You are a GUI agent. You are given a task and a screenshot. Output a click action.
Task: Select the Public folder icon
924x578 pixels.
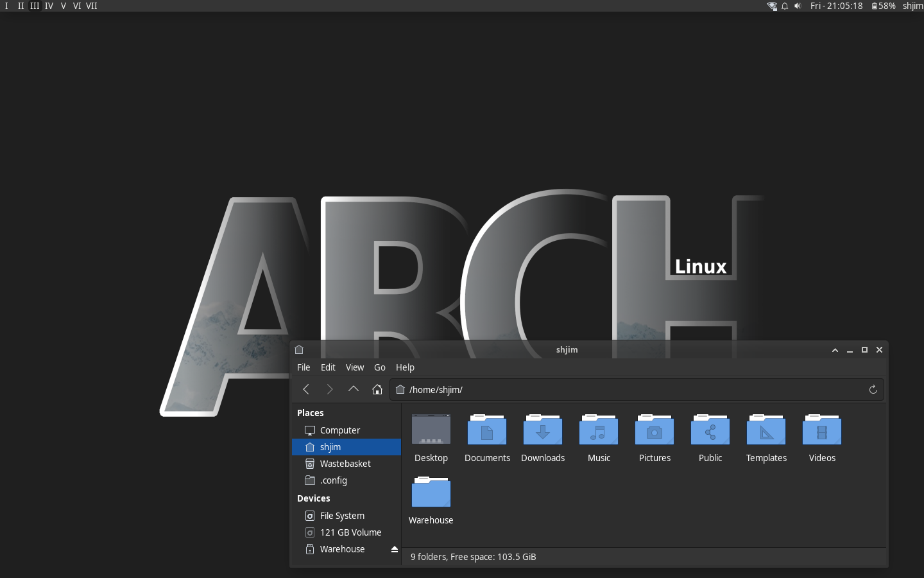pos(710,430)
